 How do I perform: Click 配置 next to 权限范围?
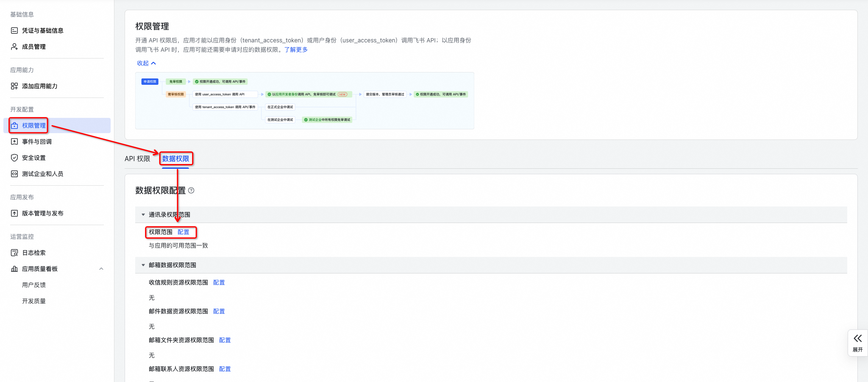coord(184,232)
